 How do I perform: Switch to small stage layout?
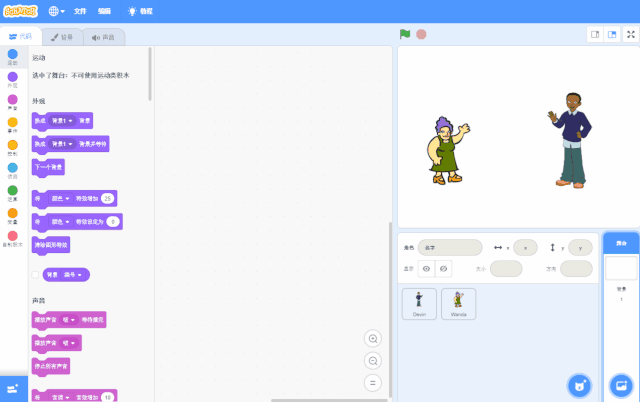point(595,35)
